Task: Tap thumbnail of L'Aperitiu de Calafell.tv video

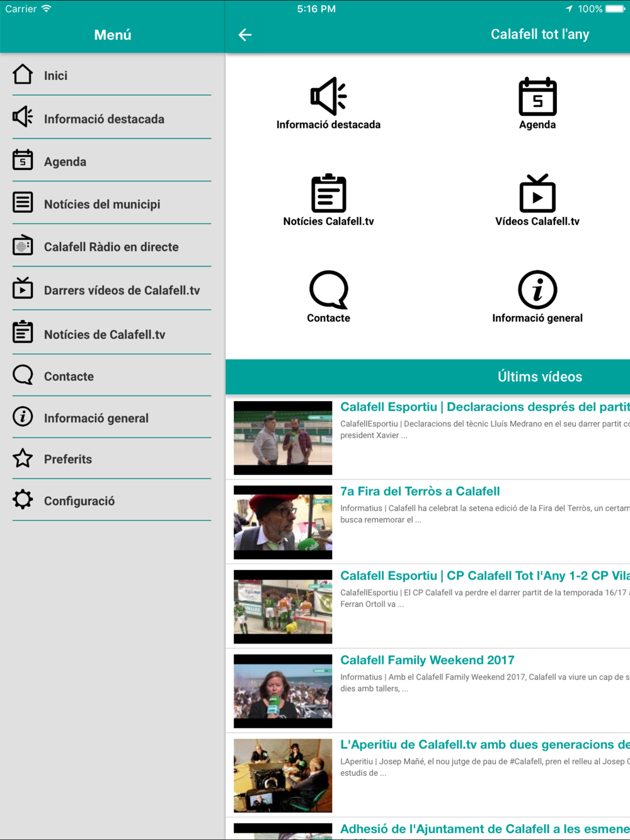Action: pos(283,775)
